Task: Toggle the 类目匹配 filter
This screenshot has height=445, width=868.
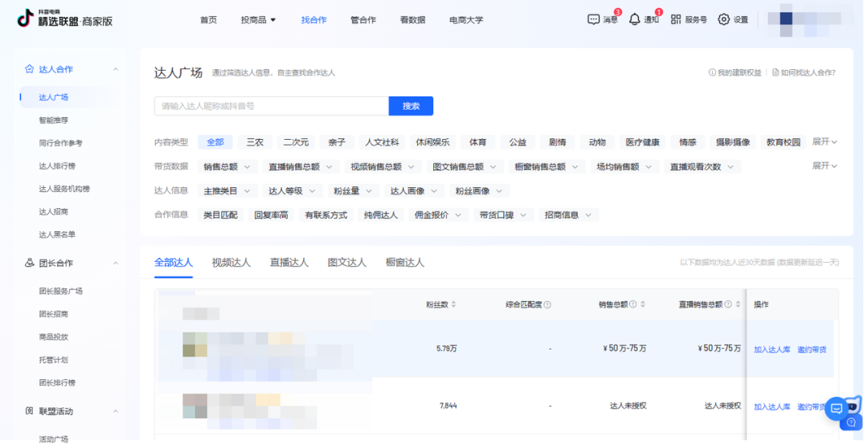Action: pyautogui.click(x=220, y=214)
